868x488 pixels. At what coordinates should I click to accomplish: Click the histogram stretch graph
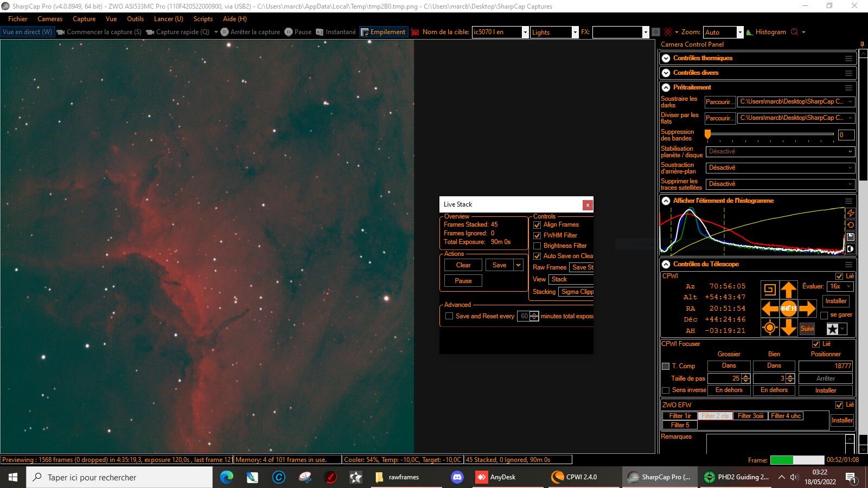point(752,230)
